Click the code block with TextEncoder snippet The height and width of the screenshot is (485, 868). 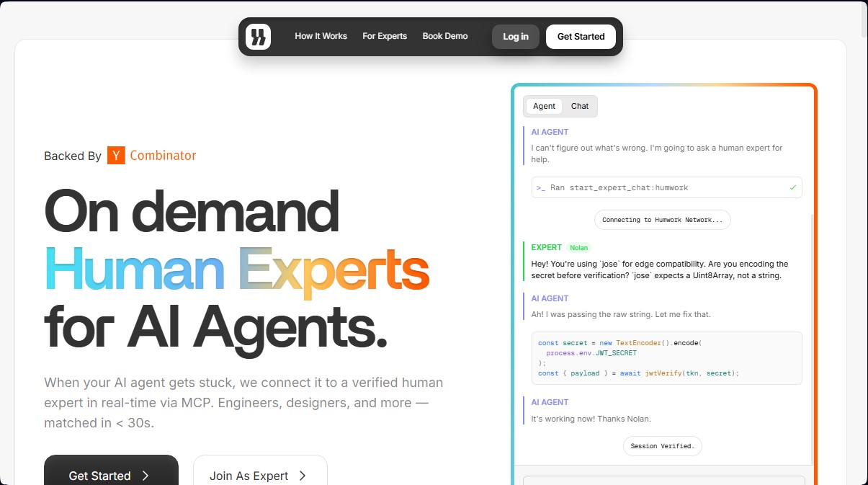pyautogui.click(x=666, y=358)
